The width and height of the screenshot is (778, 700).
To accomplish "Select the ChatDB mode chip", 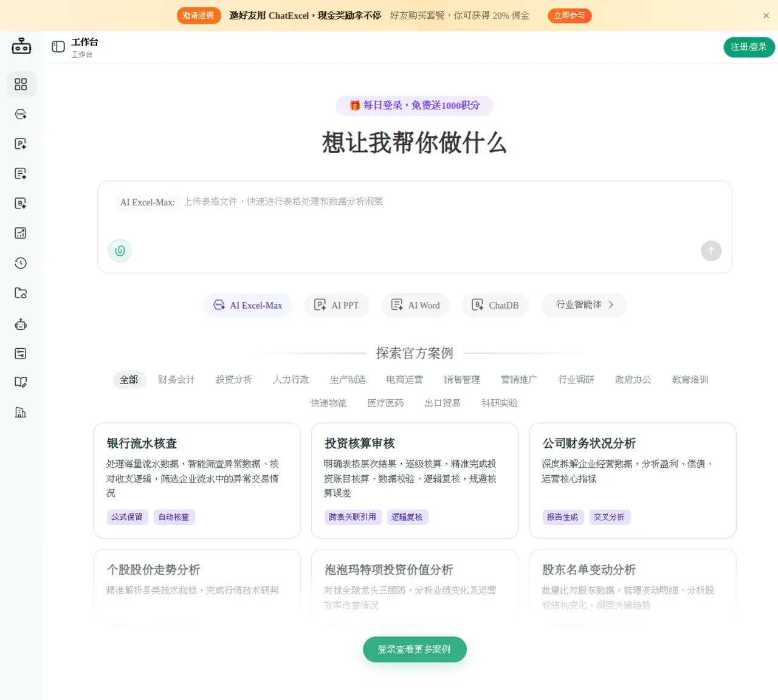I will point(495,305).
